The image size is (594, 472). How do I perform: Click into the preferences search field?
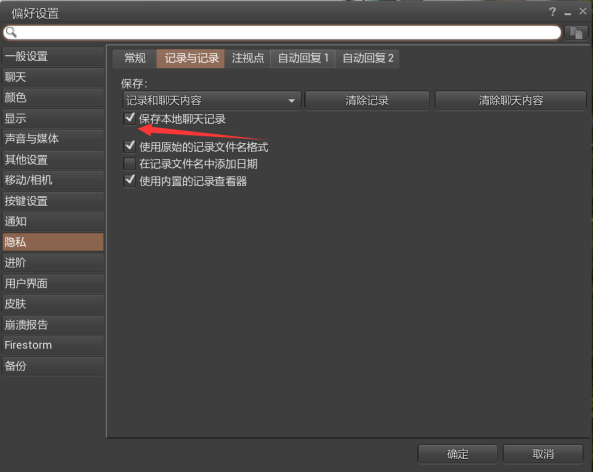282,33
